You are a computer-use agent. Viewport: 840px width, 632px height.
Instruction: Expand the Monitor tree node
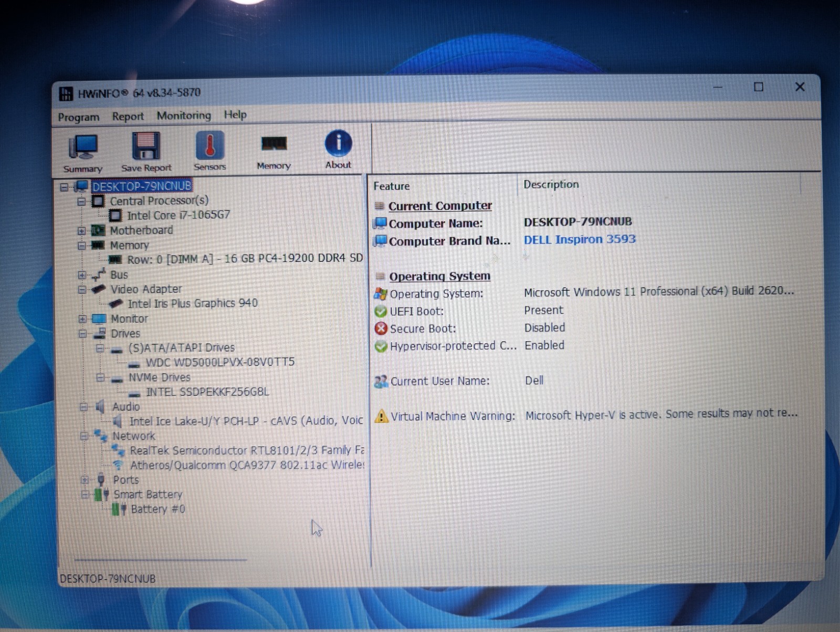coord(82,319)
